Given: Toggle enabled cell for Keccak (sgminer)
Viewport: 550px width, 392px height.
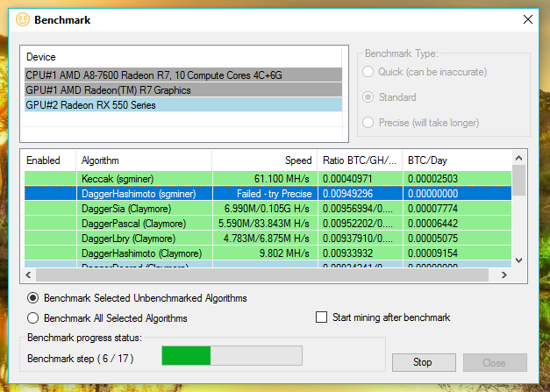Looking at the screenshot, I should [x=50, y=179].
